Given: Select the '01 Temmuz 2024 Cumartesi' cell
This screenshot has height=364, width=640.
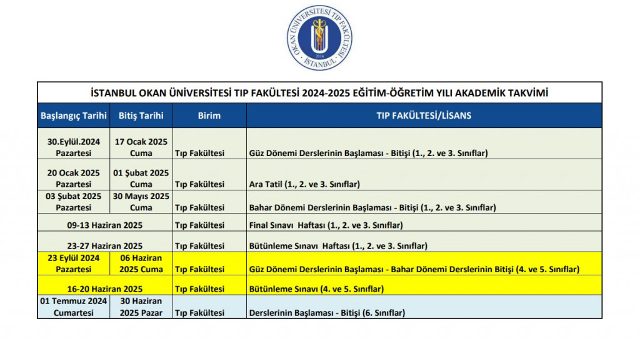Looking at the screenshot, I should [74, 307].
